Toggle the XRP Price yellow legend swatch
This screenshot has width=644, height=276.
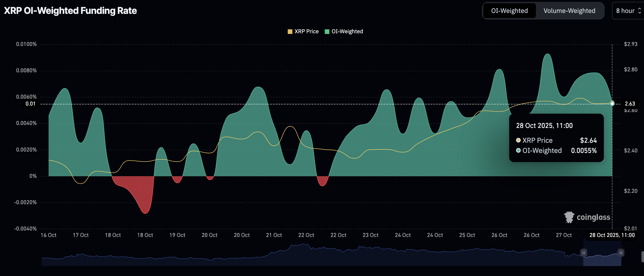tap(290, 32)
